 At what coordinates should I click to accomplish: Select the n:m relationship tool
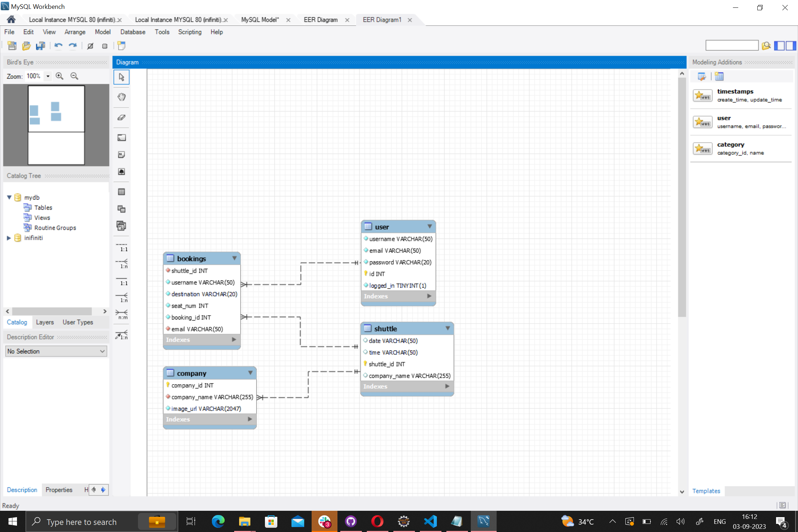coord(121,314)
